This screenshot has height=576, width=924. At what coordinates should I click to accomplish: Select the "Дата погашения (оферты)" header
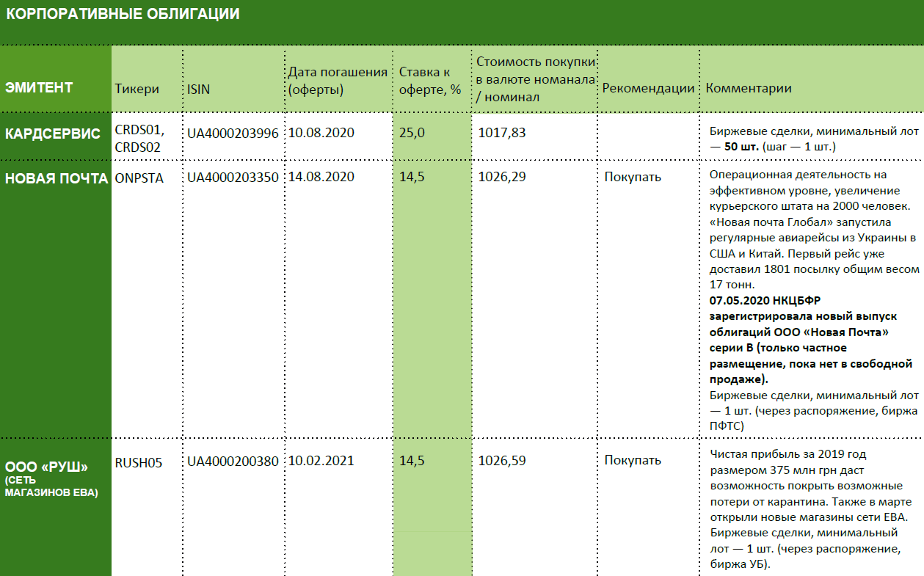click(338, 81)
